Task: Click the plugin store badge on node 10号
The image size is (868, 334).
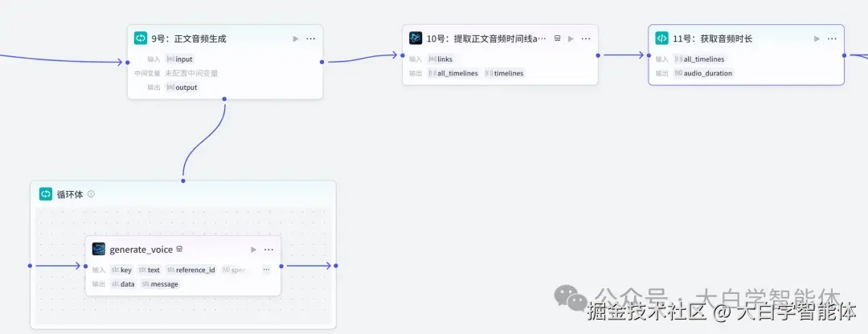Action: pos(557,39)
